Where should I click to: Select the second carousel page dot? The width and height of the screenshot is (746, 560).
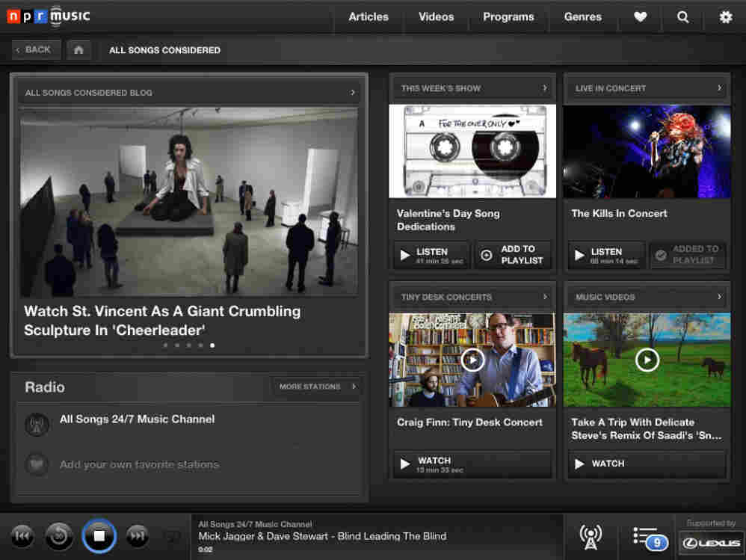point(177,345)
